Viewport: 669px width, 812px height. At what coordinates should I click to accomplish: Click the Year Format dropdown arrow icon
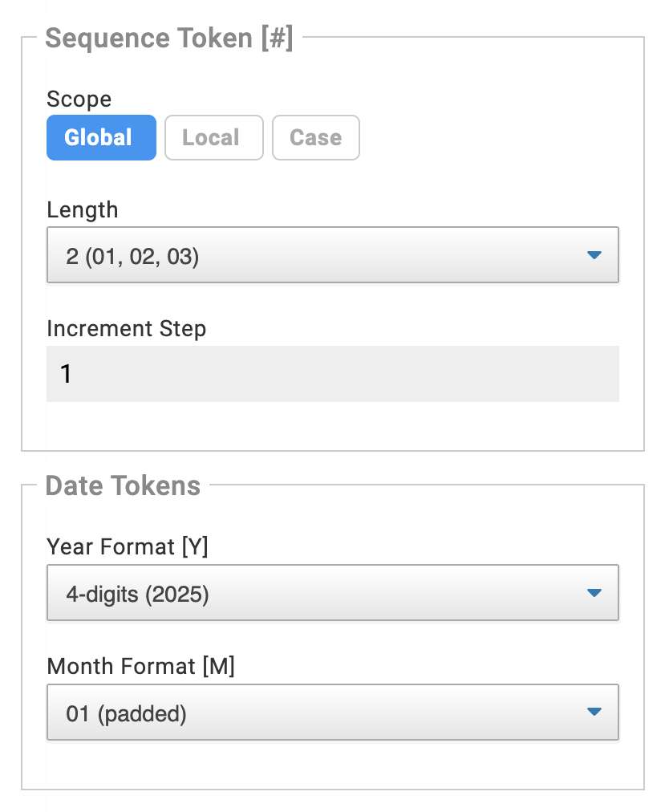coord(594,593)
